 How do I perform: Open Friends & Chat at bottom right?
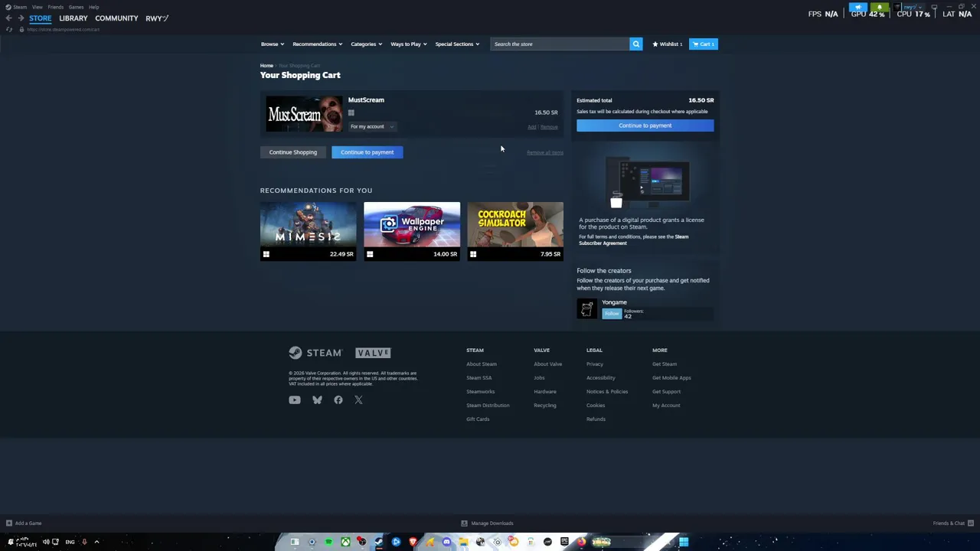[x=953, y=523]
